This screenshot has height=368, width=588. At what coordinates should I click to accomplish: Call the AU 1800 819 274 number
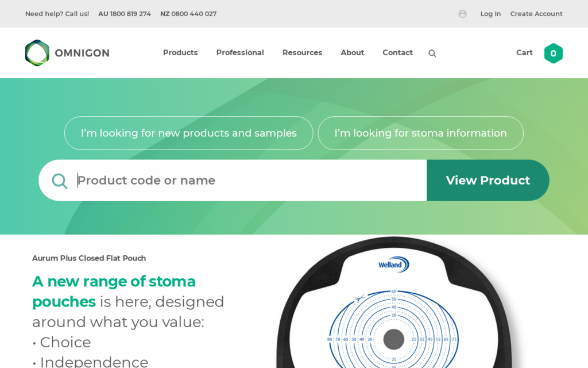(125, 14)
